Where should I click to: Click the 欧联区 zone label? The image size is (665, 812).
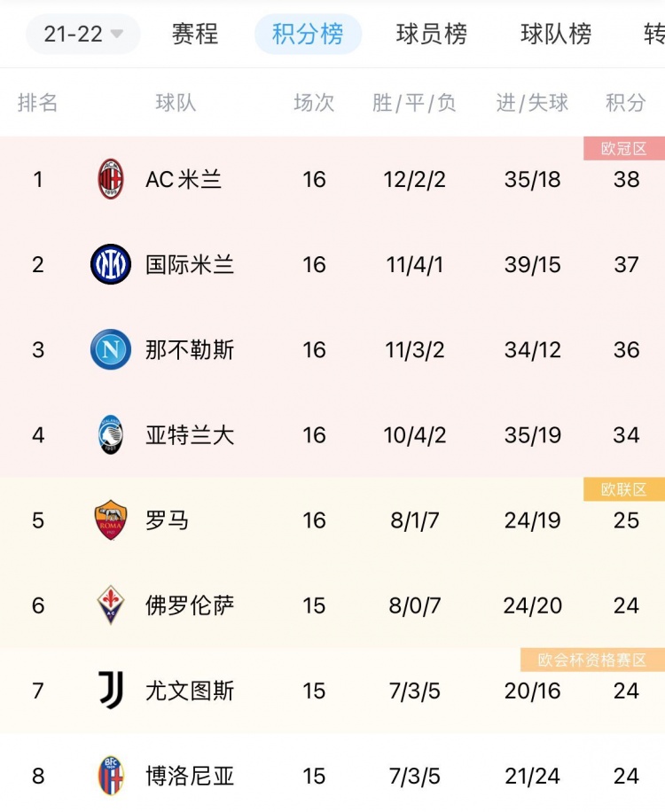(624, 489)
